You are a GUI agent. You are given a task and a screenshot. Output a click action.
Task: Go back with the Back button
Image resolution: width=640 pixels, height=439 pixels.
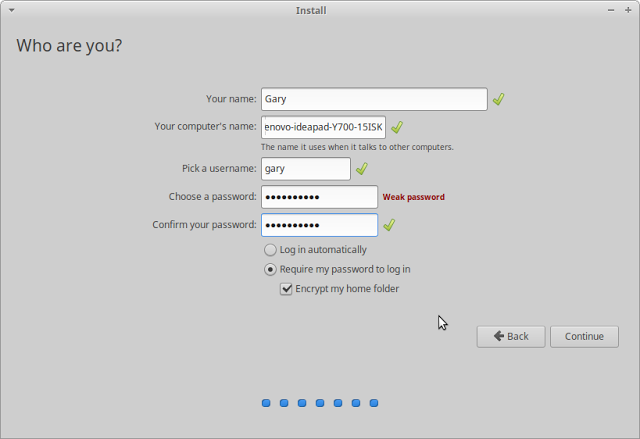click(510, 336)
